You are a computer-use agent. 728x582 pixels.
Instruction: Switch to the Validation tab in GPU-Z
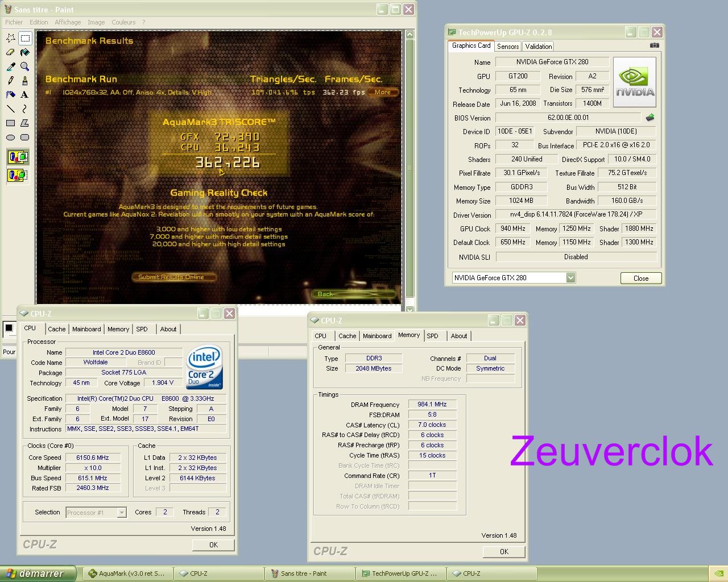point(538,47)
